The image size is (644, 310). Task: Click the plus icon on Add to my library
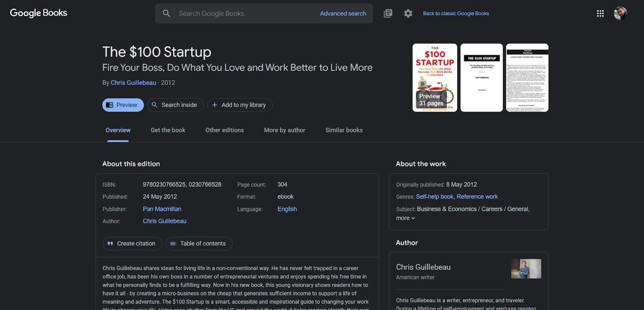pyautogui.click(x=215, y=105)
